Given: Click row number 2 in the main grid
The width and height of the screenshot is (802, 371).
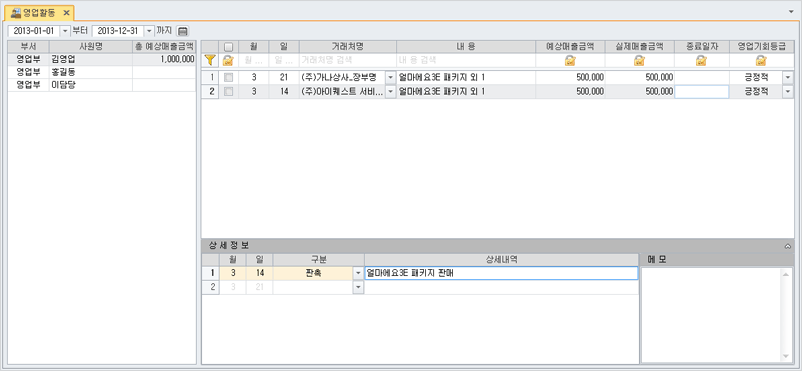Looking at the screenshot, I should tap(210, 92).
